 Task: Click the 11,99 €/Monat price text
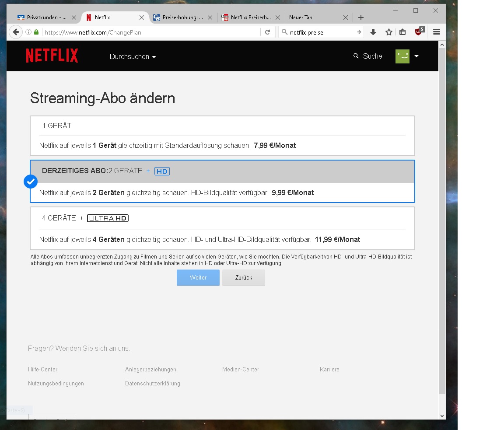pyautogui.click(x=337, y=239)
